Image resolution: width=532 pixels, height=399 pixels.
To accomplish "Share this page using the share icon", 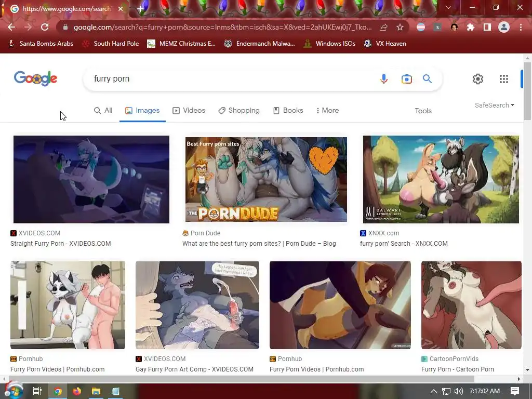I will [383, 27].
